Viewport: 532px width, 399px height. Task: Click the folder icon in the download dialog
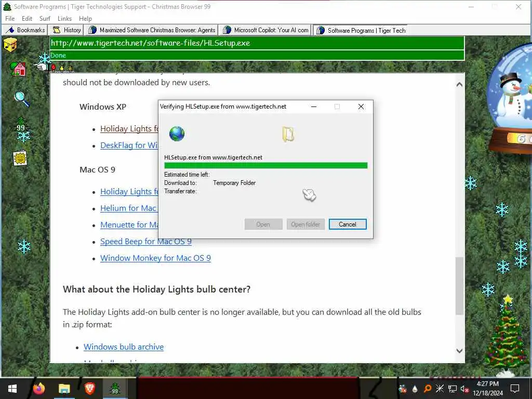click(288, 134)
